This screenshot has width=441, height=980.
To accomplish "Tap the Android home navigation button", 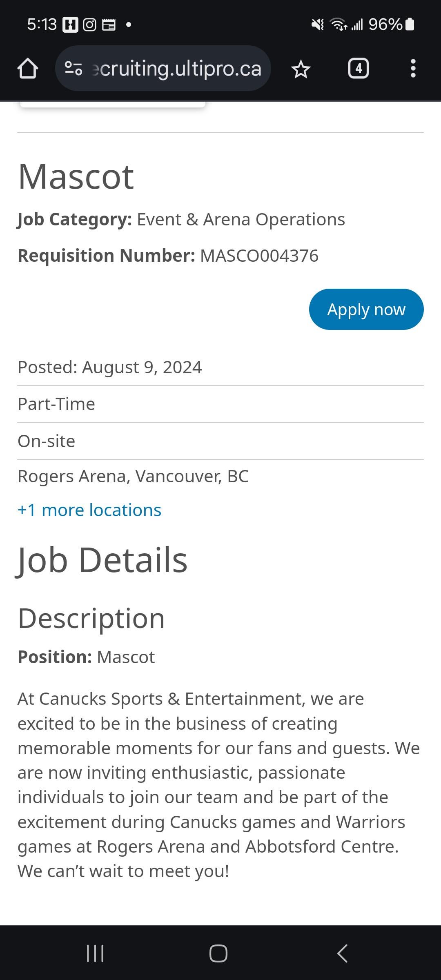I will (x=218, y=953).
